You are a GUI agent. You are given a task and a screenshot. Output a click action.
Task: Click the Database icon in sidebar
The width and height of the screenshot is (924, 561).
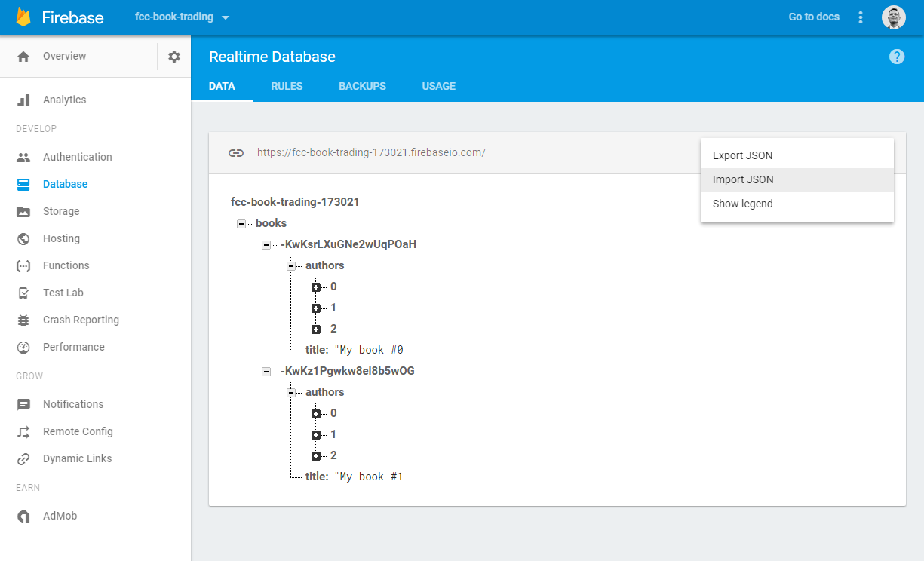23,184
